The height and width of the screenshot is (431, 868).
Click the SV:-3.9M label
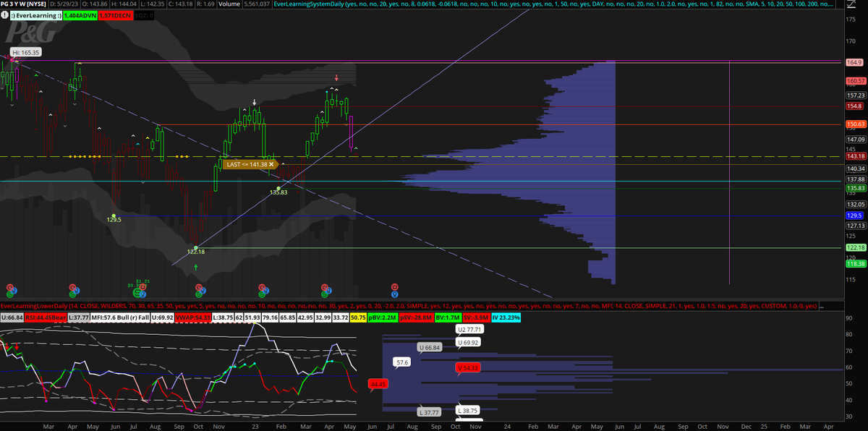click(476, 317)
